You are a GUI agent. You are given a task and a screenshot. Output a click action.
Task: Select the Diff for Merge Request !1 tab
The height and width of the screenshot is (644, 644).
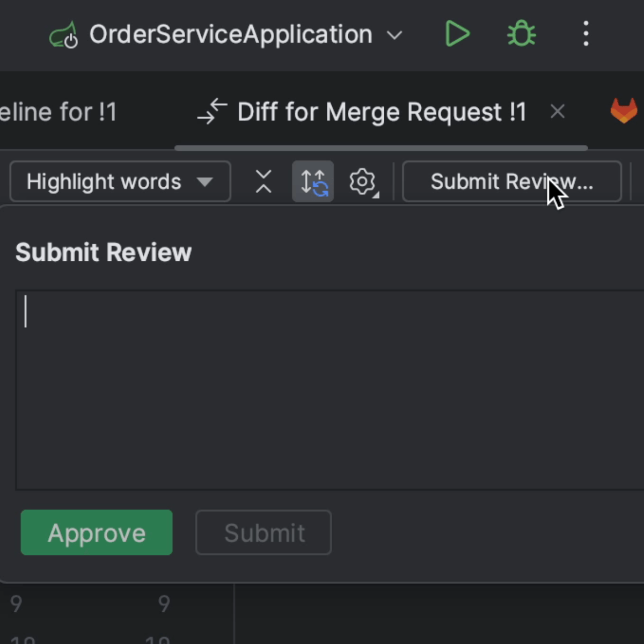(381, 111)
